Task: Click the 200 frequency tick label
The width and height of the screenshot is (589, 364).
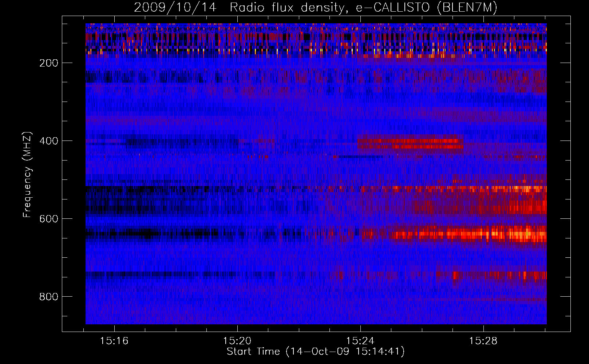Action: pos(49,63)
